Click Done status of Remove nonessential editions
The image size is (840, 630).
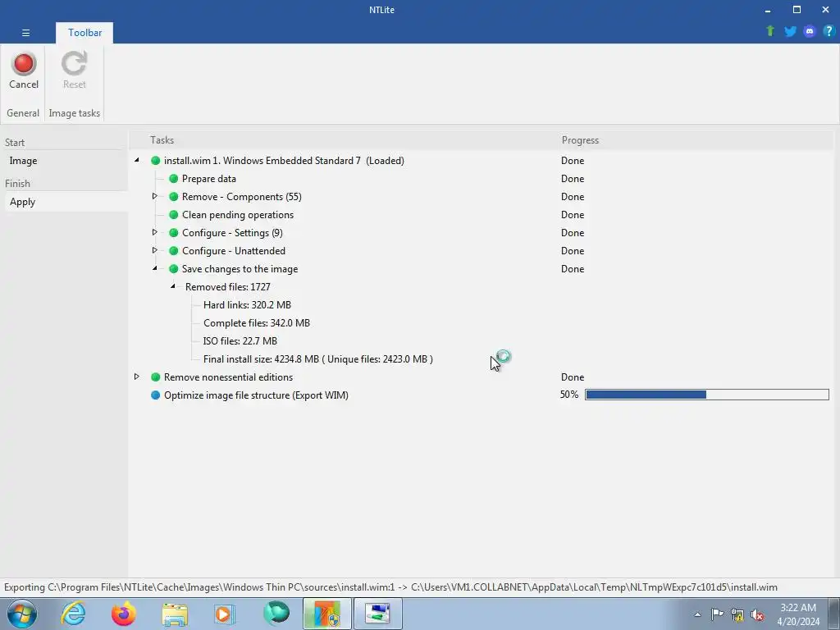(x=572, y=377)
